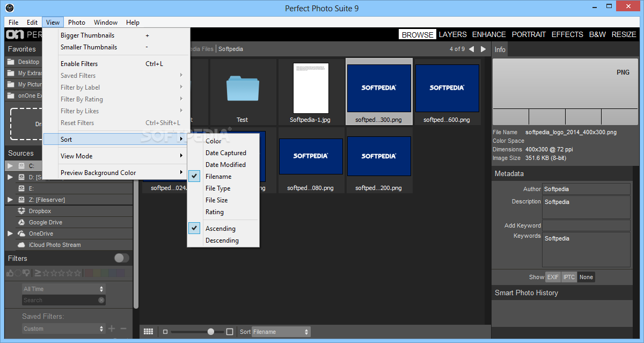Click the green color label filter

pyautogui.click(x=104, y=273)
